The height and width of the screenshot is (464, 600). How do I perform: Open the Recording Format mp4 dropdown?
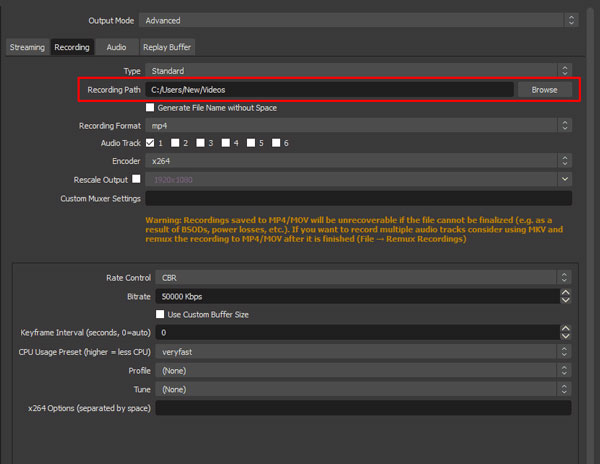coord(359,125)
